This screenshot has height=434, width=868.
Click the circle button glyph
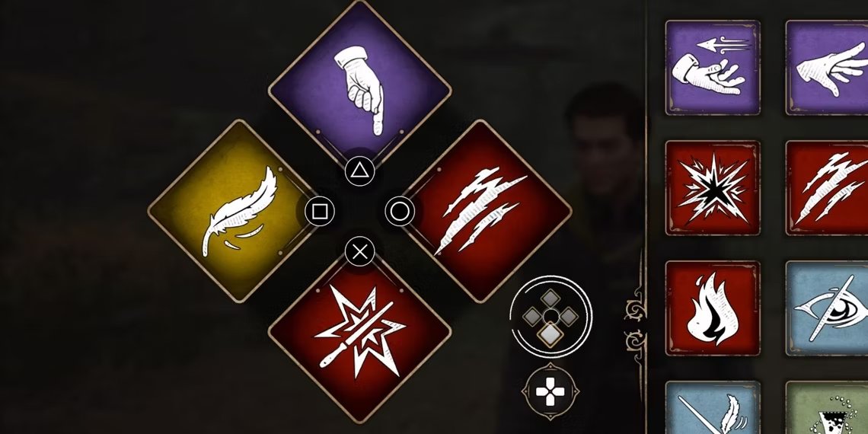pos(400,211)
